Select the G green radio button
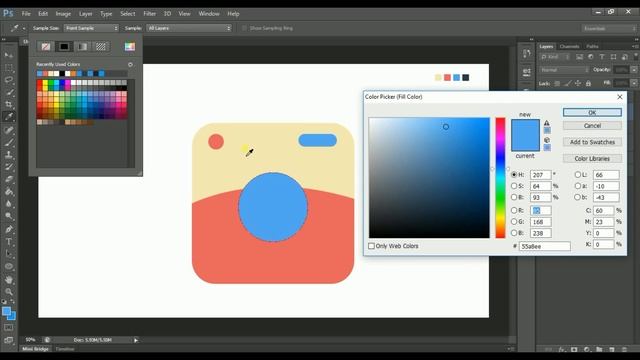Image resolution: width=640 pixels, height=360 pixels. click(514, 222)
